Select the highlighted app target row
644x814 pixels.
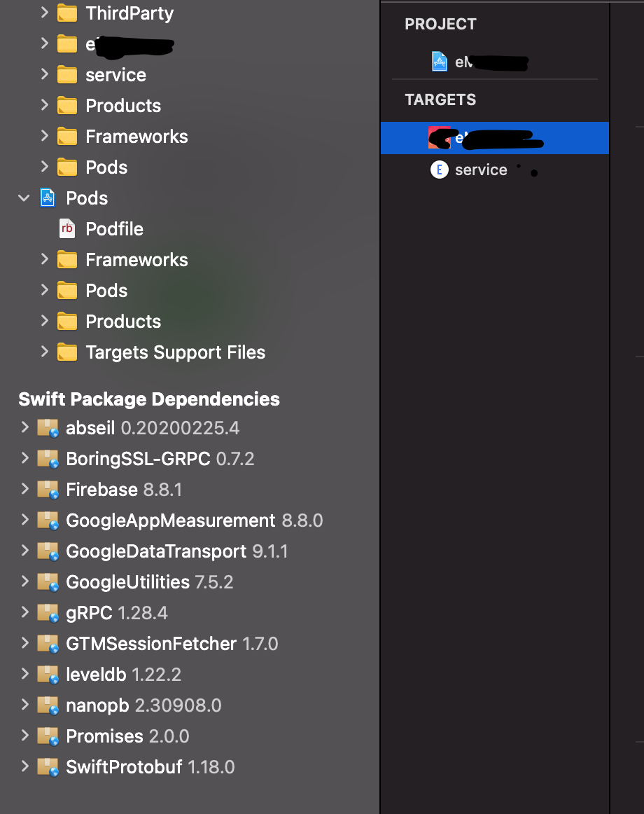(x=494, y=138)
